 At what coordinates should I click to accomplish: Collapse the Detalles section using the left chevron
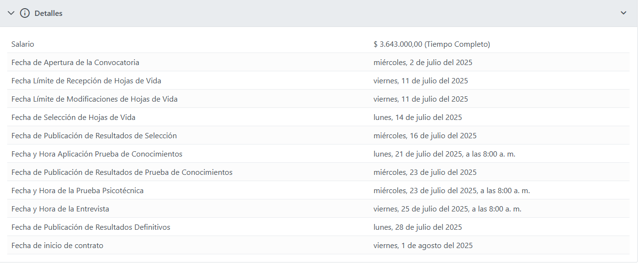pos(11,13)
